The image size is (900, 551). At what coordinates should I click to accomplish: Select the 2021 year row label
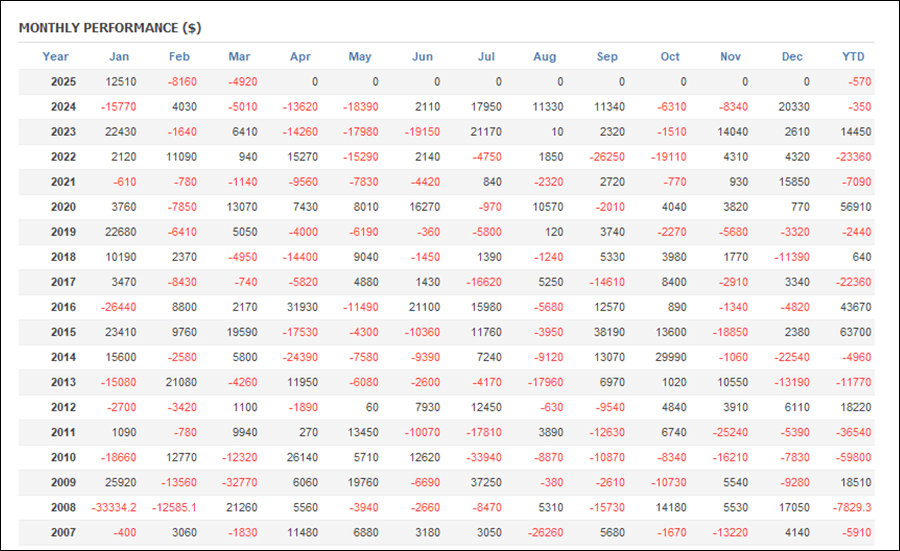63,182
